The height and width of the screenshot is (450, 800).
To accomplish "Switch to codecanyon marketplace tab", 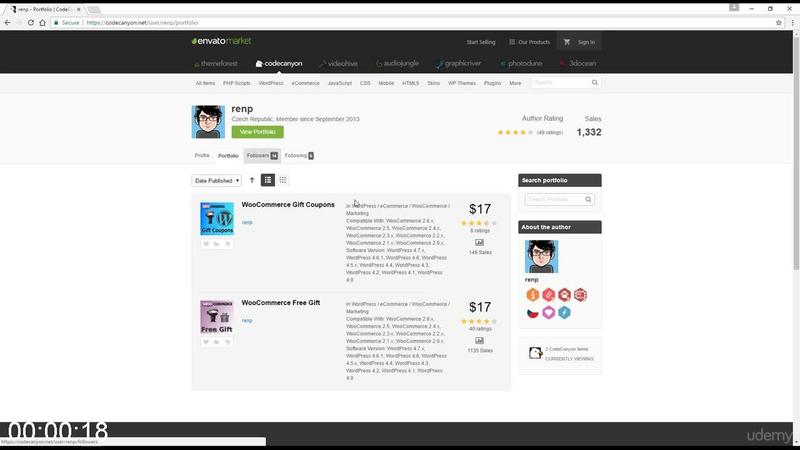I will (279, 64).
